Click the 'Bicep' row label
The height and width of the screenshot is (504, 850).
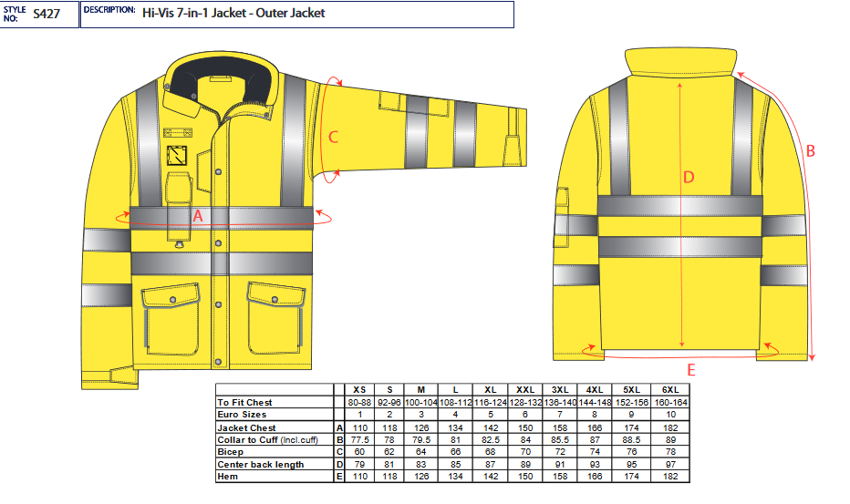click(x=230, y=452)
